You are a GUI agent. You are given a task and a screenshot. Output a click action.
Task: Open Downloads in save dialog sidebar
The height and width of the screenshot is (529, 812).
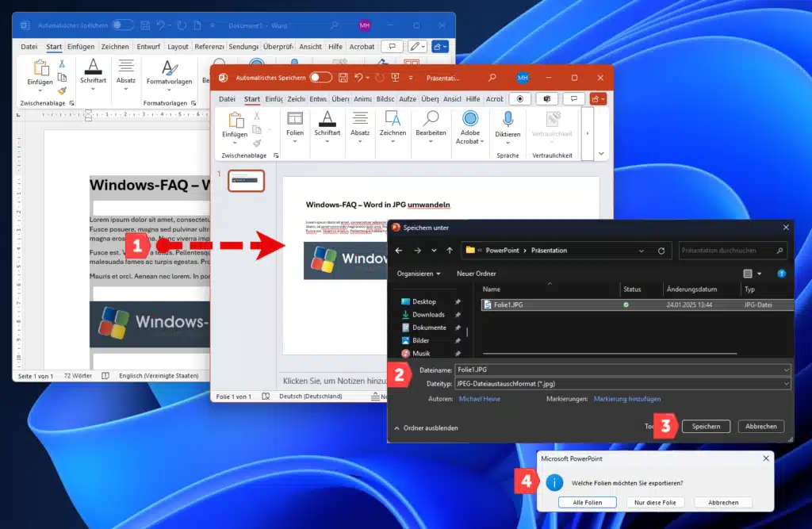click(x=428, y=315)
